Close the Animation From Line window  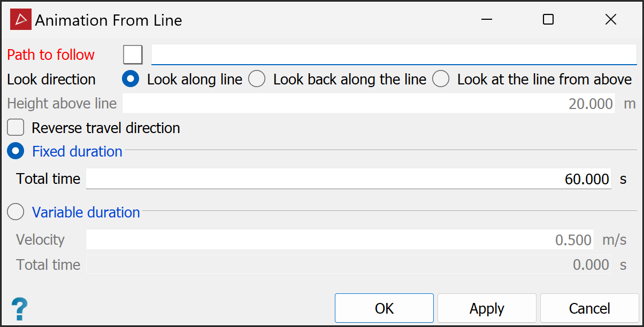[x=611, y=20]
